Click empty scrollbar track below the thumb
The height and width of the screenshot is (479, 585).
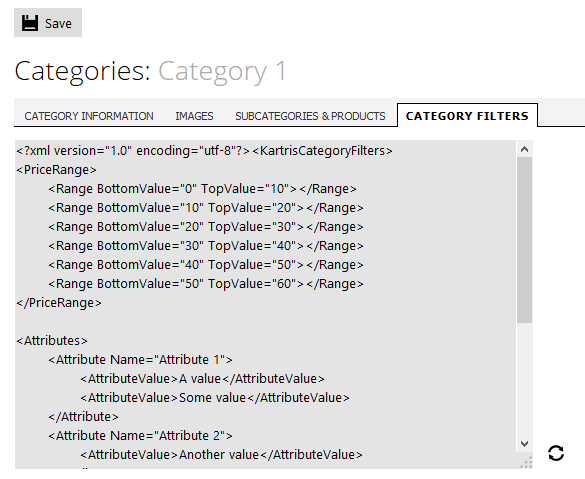pos(525,379)
